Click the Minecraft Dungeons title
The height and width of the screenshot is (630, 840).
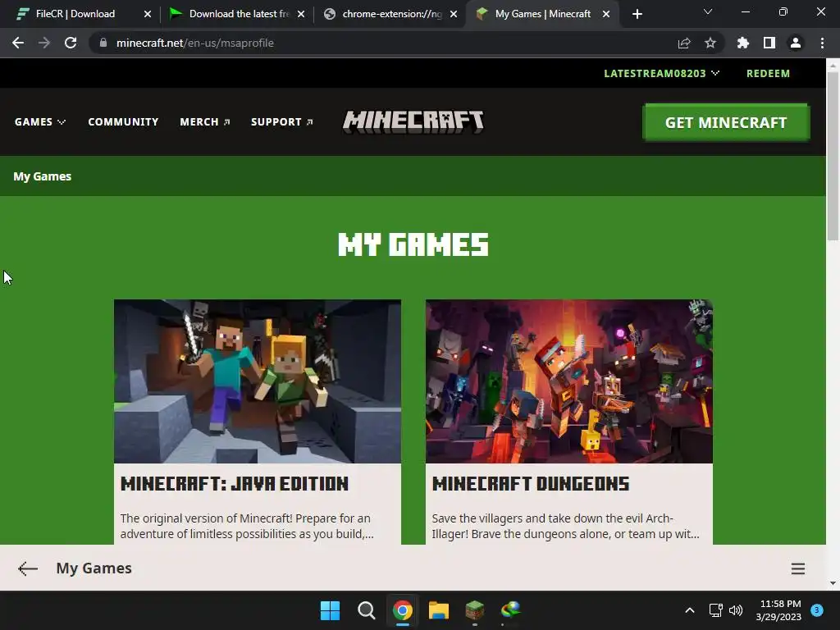coord(531,484)
